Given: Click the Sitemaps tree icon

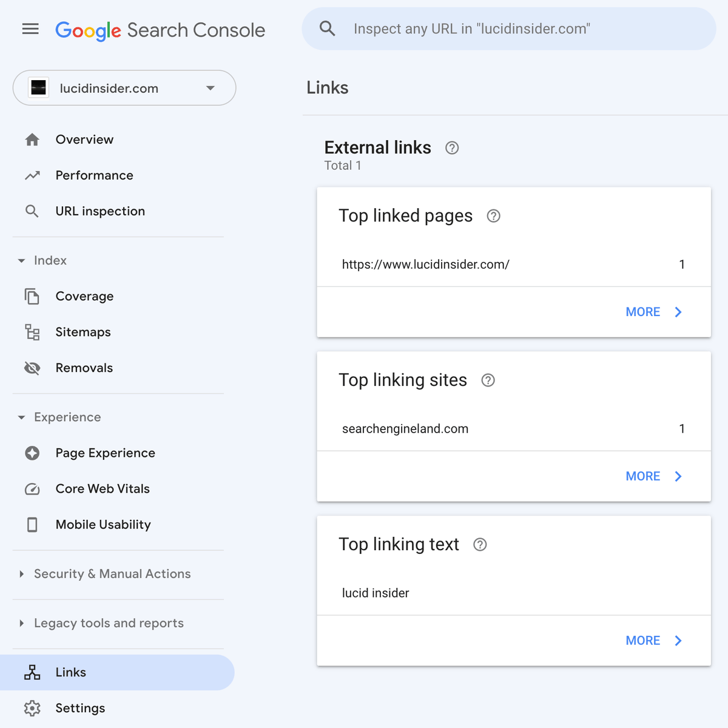Looking at the screenshot, I should [32, 332].
